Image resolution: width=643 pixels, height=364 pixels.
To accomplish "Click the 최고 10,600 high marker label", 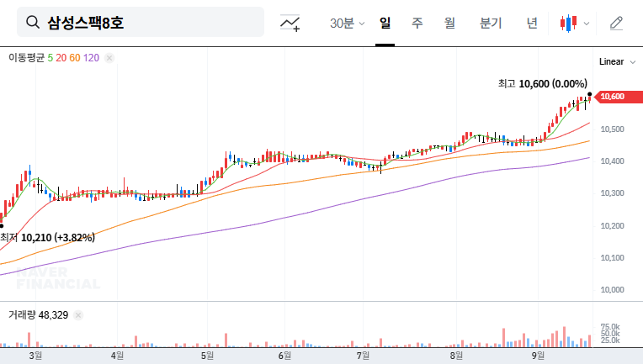I will tap(543, 83).
